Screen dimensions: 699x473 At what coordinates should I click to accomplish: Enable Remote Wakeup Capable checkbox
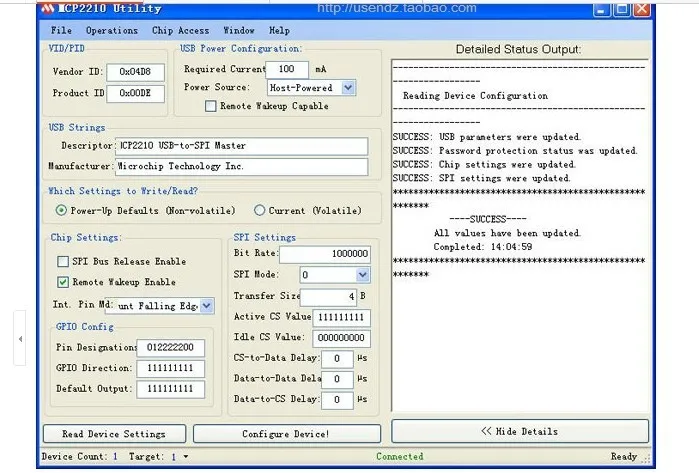tap(210, 106)
